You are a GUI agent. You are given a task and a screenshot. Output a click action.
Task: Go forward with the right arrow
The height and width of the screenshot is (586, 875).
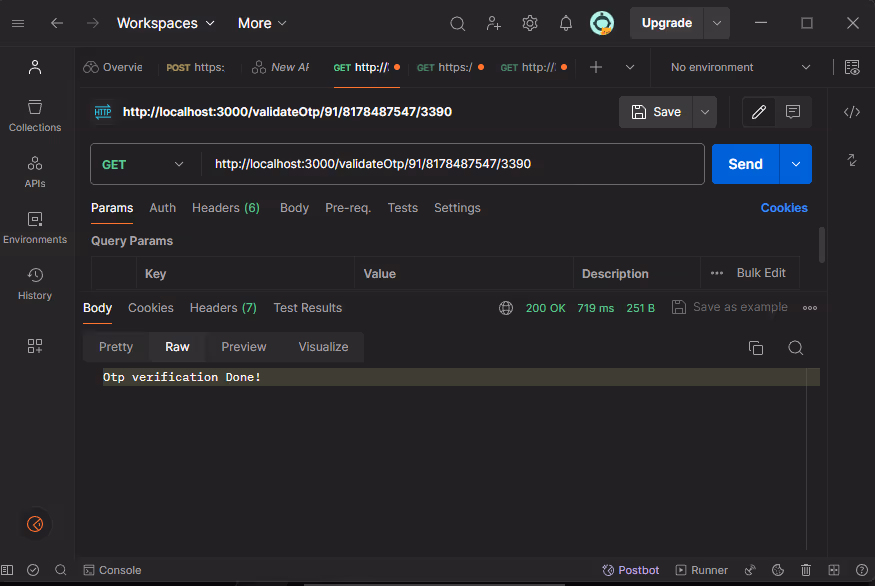[93, 23]
